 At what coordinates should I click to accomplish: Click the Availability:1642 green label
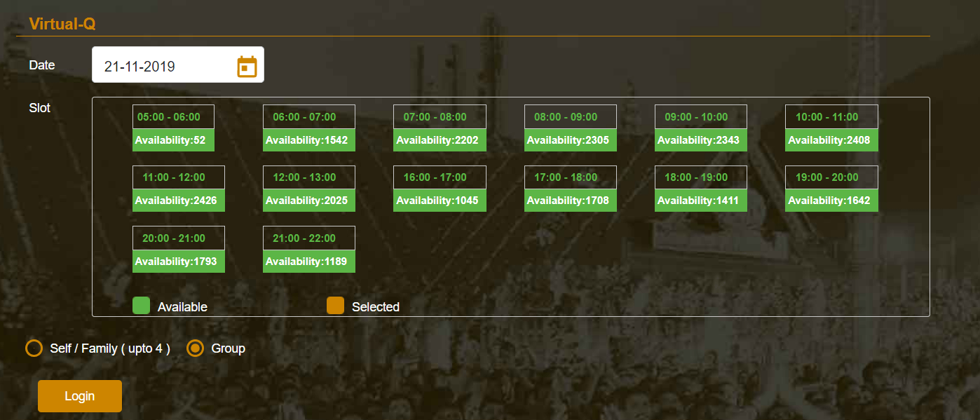tap(831, 201)
